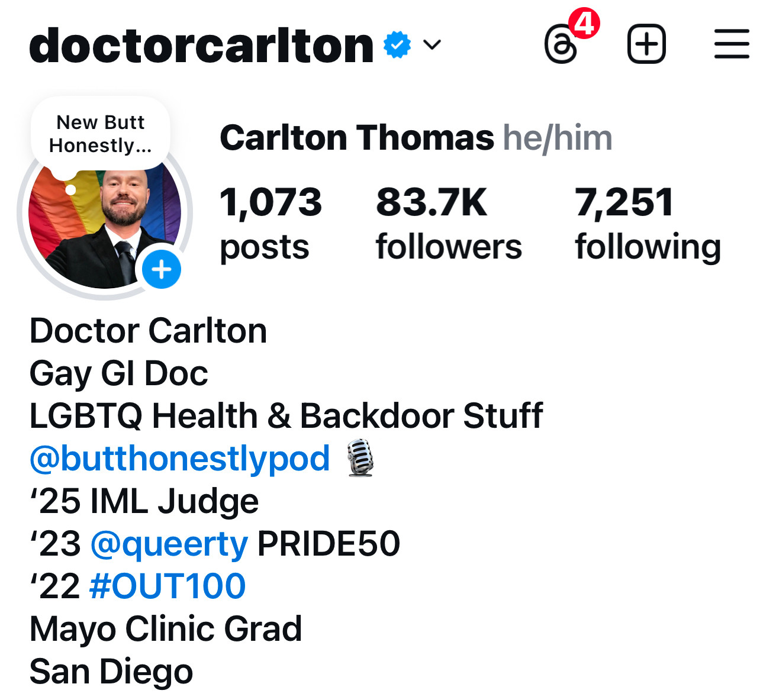Click the red 4 notification badge

(x=585, y=24)
